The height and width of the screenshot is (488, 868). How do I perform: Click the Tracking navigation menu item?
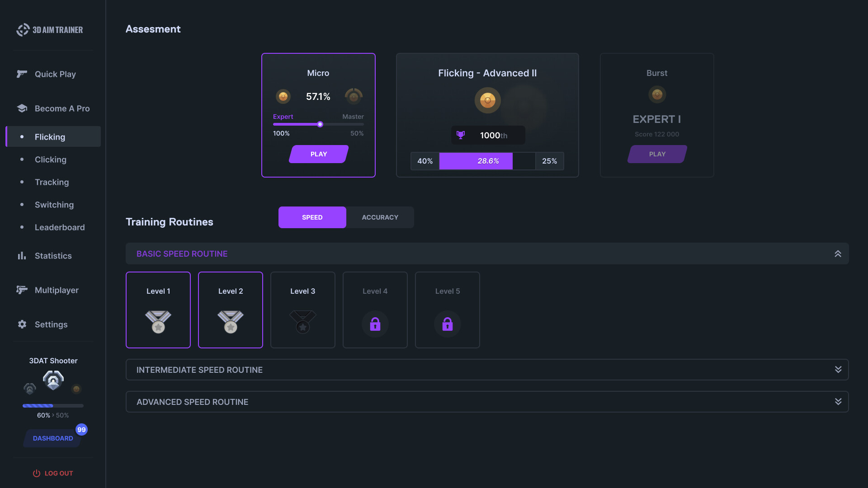(51, 183)
